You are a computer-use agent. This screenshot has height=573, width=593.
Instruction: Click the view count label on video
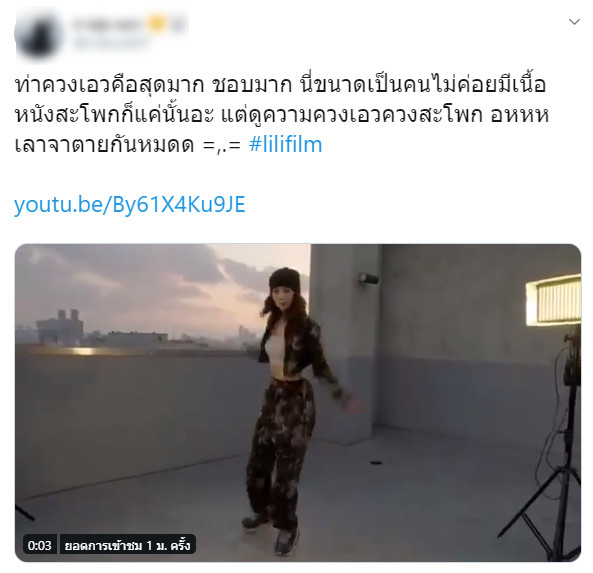tap(128, 545)
